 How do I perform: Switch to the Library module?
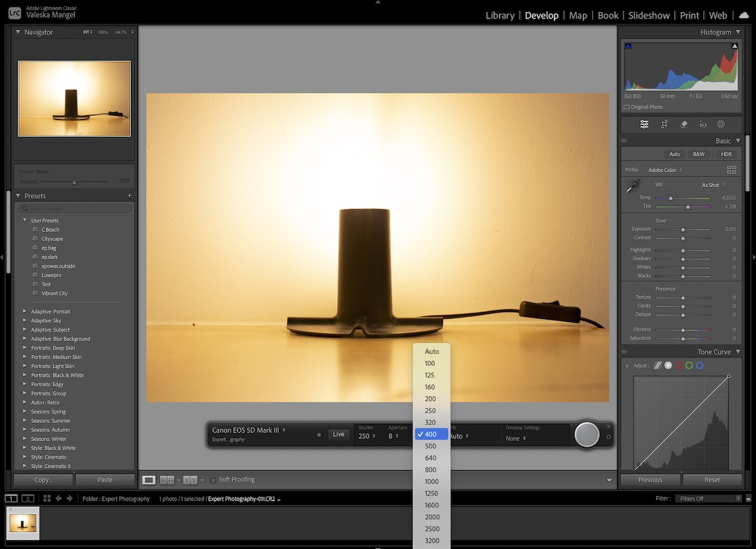point(500,15)
